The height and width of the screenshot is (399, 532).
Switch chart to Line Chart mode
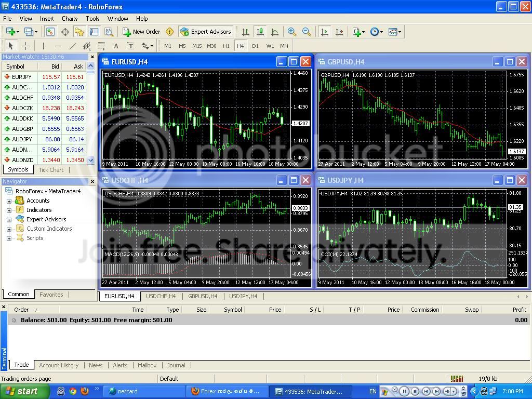(x=275, y=32)
